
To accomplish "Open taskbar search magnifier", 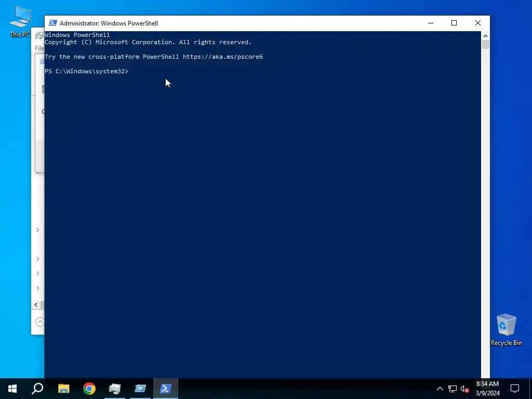I will pyautogui.click(x=37, y=389).
